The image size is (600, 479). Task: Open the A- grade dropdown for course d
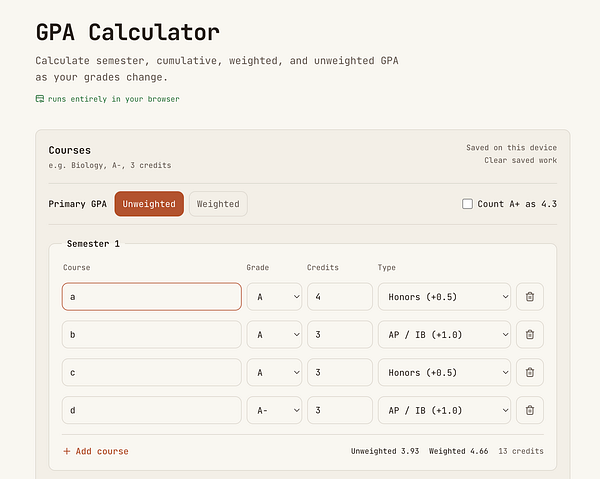[x=274, y=410]
